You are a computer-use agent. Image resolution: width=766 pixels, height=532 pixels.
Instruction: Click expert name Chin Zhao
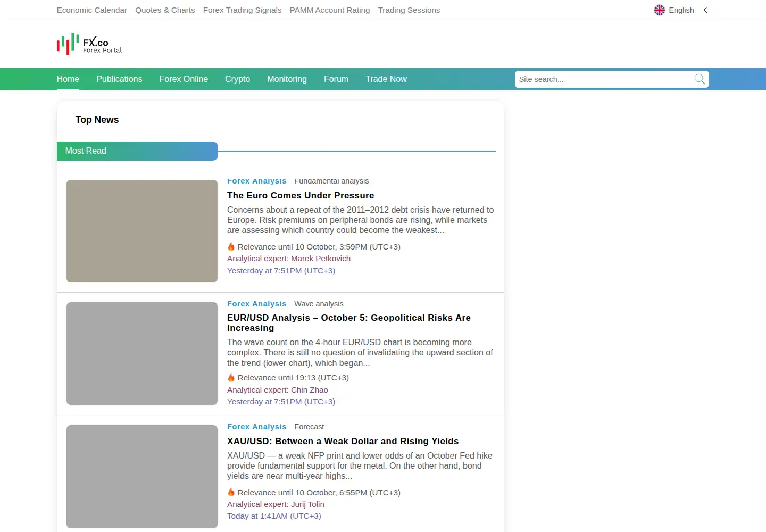[x=310, y=390]
